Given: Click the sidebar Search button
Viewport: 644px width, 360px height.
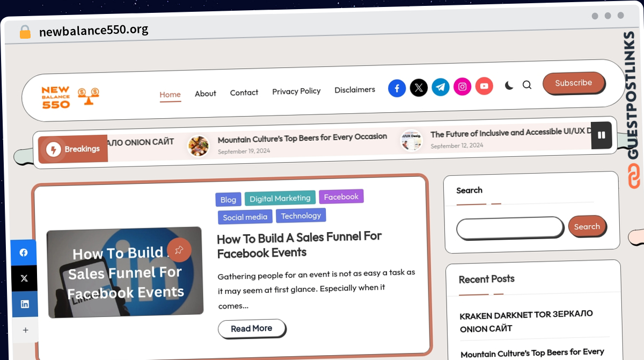Looking at the screenshot, I should click(587, 226).
